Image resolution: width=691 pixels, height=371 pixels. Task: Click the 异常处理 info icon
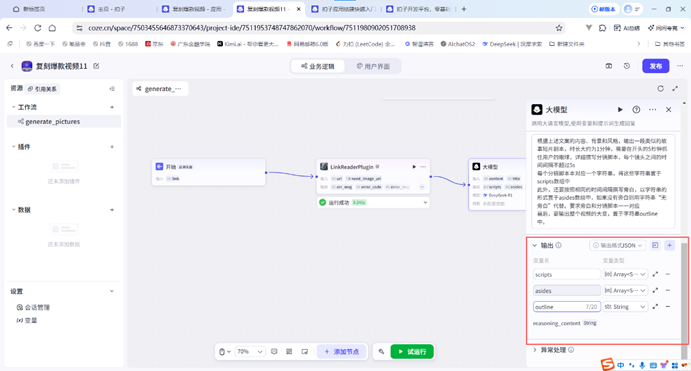pyautogui.click(x=571, y=350)
